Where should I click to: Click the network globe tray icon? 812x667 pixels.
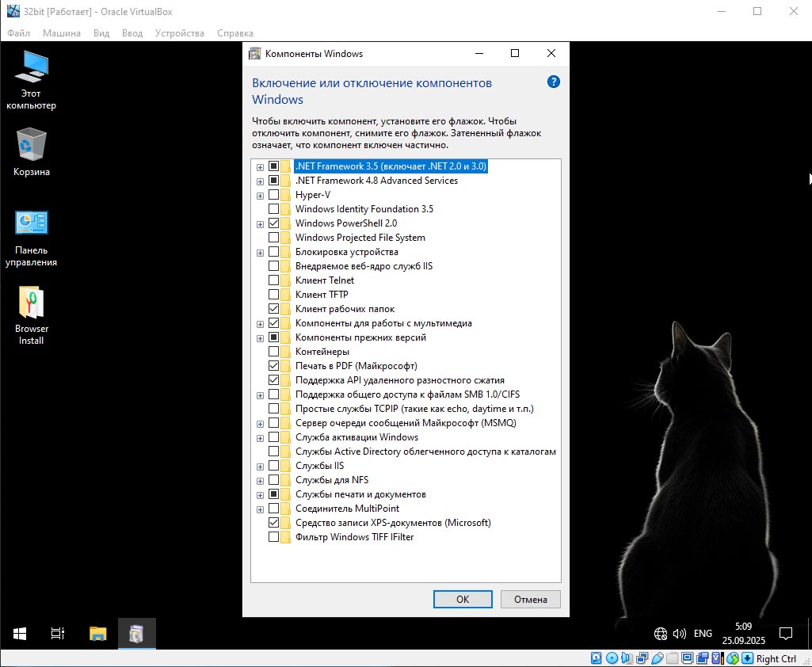pyautogui.click(x=660, y=634)
